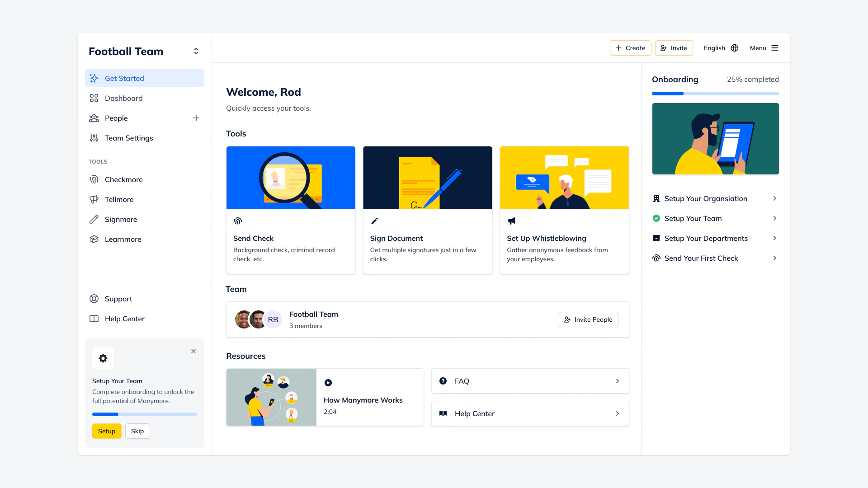Click the Get Started sparkle icon

coord(94,78)
